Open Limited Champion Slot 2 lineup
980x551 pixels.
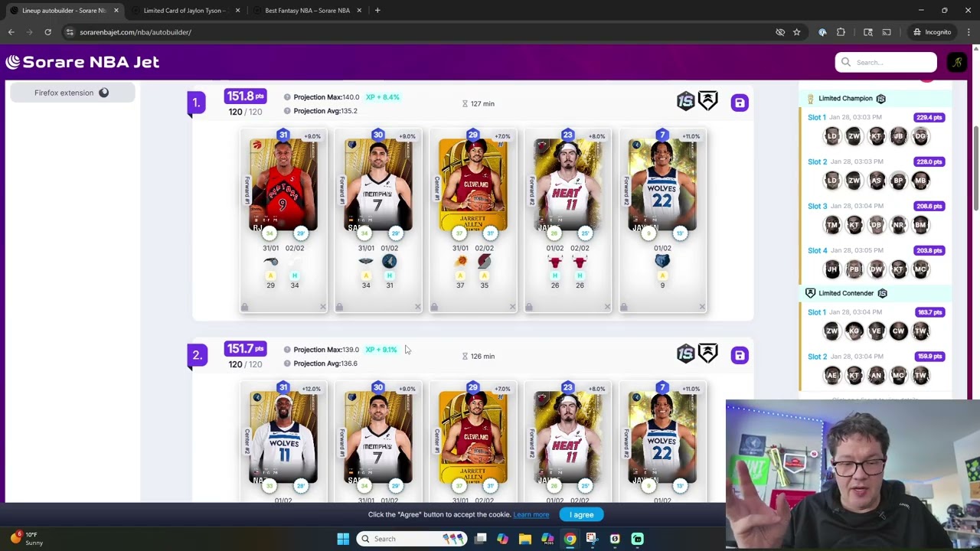(876, 174)
